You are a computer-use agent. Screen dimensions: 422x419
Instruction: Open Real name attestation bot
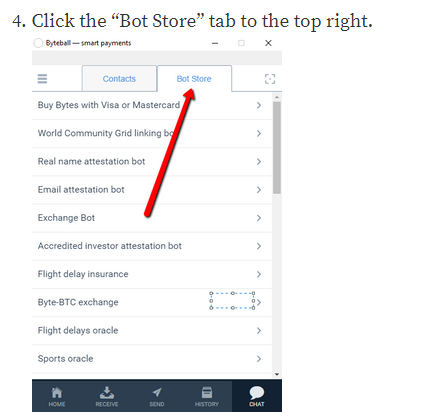(152, 162)
